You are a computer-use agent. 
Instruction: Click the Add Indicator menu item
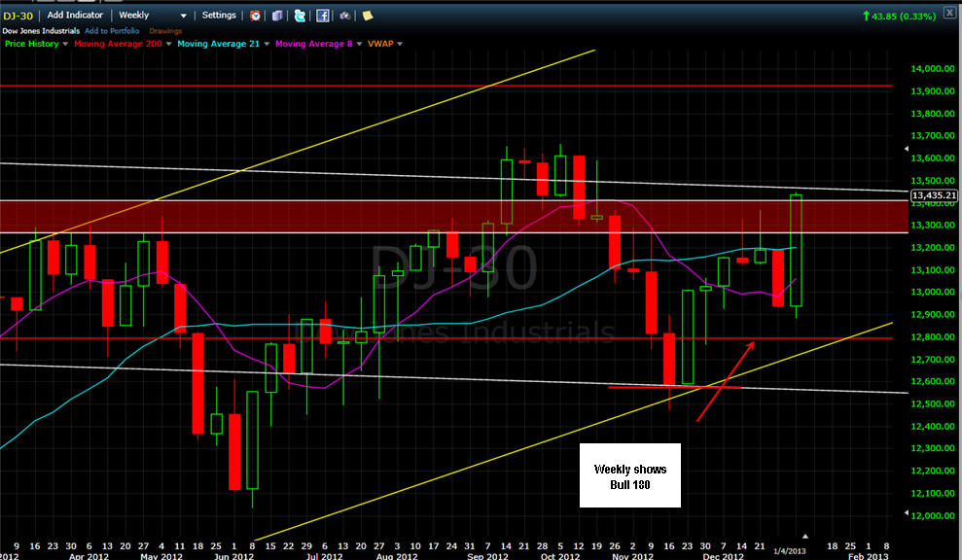pos(76,16)
